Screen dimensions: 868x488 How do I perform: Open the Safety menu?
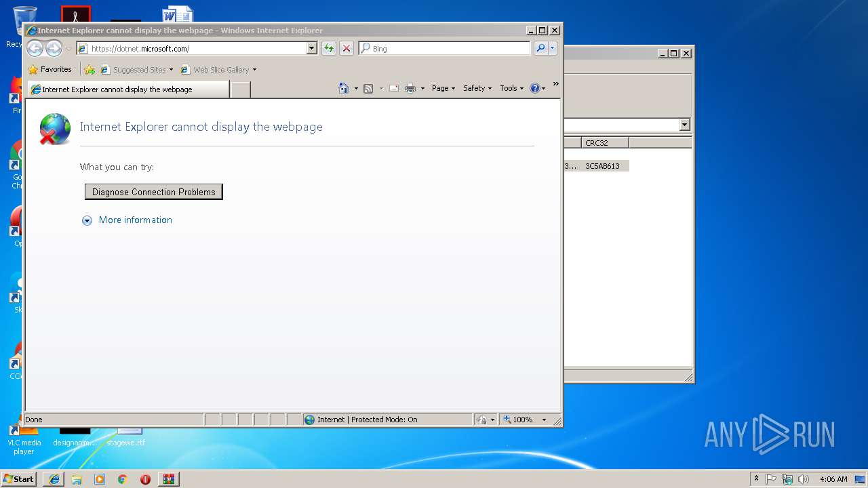(477, 88)
